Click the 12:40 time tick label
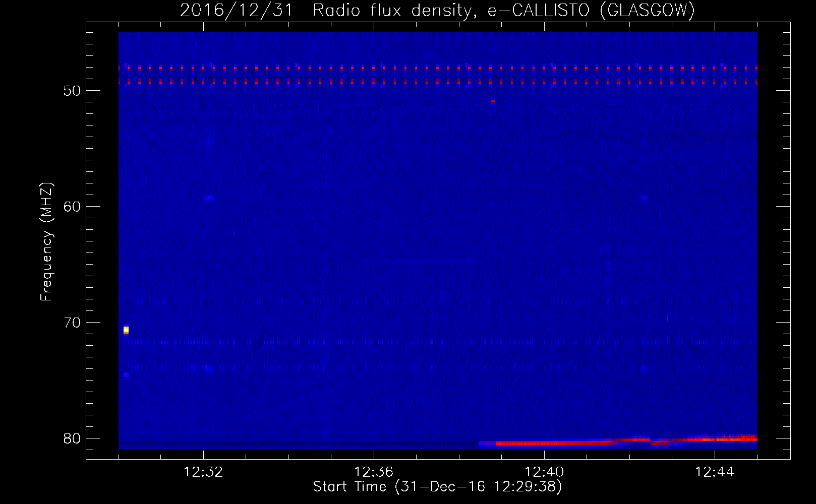 [x=544, y=472]
